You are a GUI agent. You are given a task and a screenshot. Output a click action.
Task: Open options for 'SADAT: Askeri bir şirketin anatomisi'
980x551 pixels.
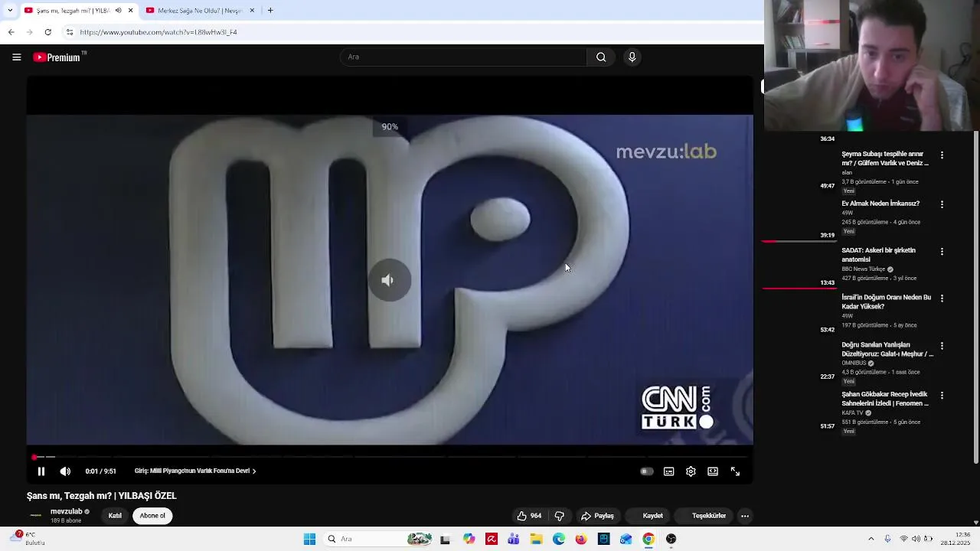click(x=942, y=252)
